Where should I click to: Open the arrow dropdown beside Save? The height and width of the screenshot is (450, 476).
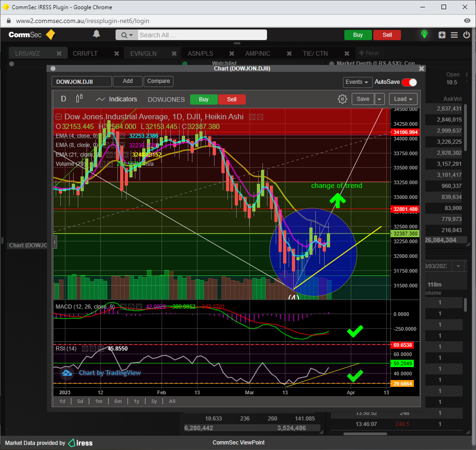(x=379, y=99)
